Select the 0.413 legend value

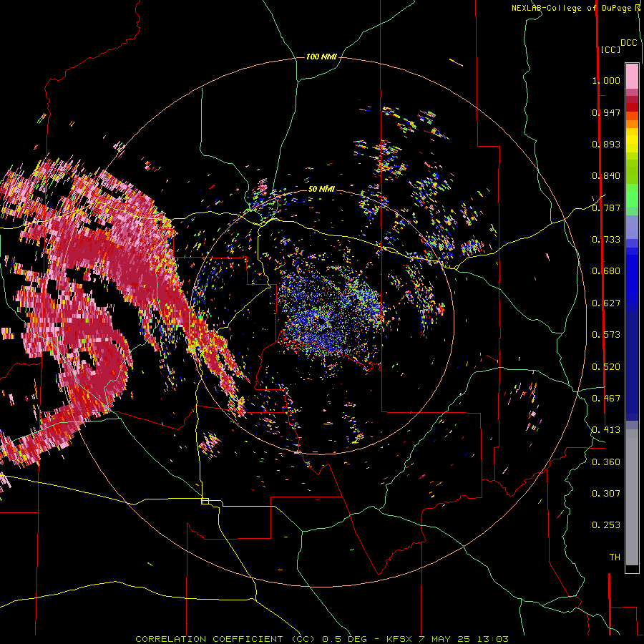(x=606, y=430)
